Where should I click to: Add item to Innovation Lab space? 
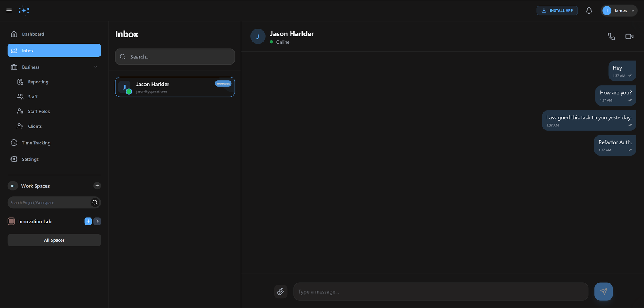point(88,221)
